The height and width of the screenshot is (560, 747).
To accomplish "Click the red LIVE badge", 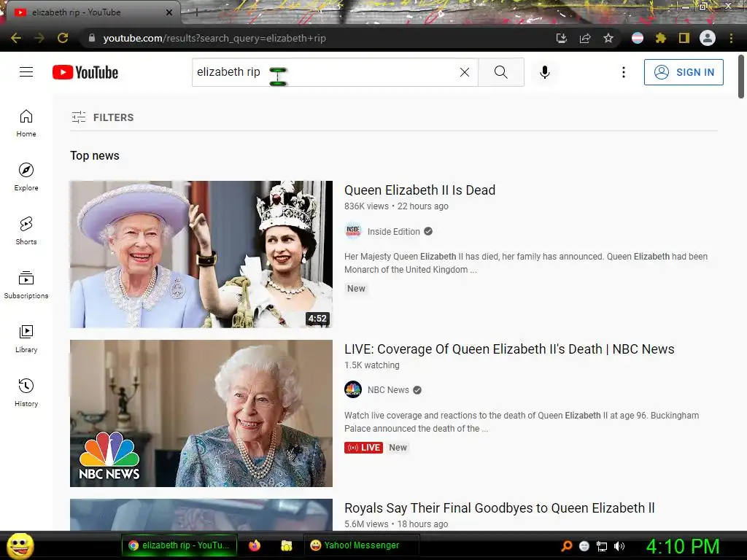I will (363, 448).
